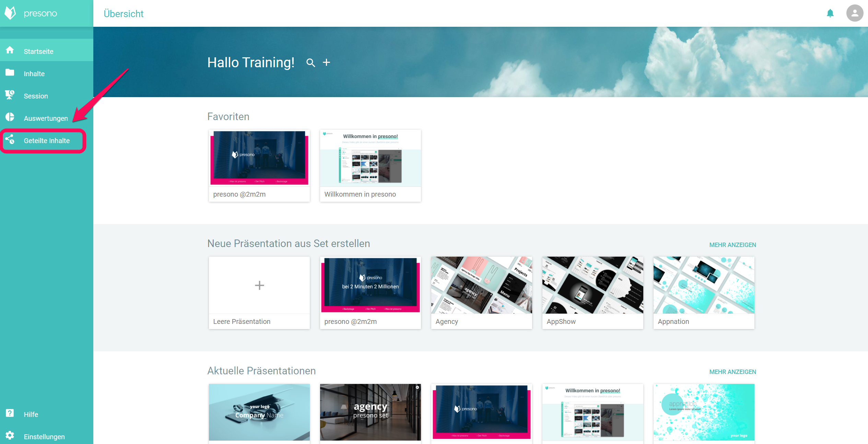Go to Startseite in sidebar
This screenshot has width=868, height=444.
47,50
